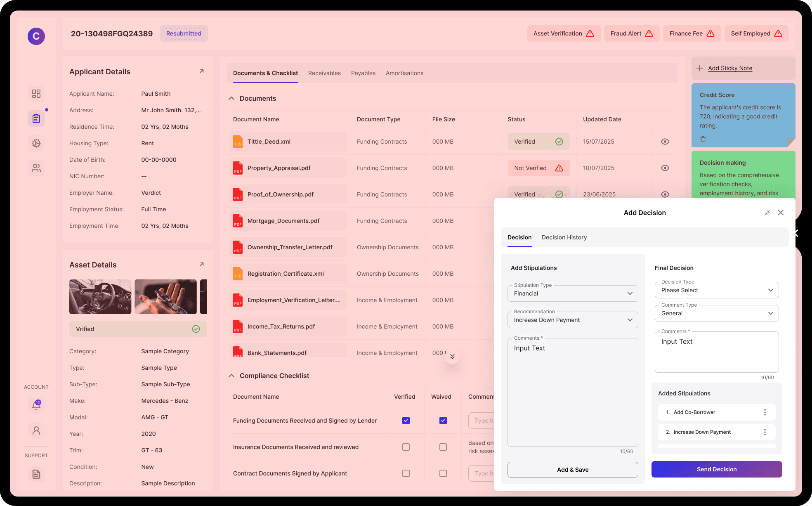This screenshot has width=812, height=506.
Task: Switch to the Decision History tab
Action: [564, 237]
